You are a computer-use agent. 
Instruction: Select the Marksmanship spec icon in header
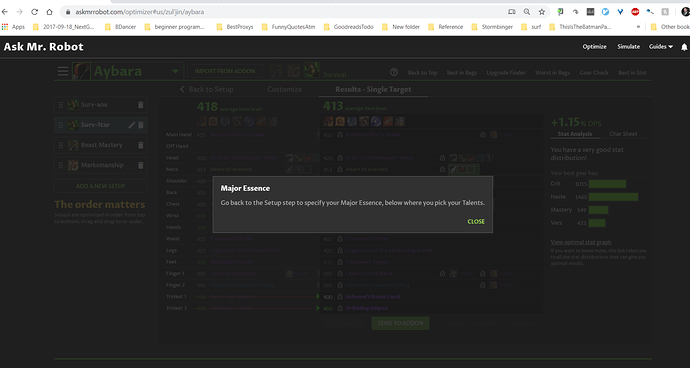pos(293,71)
